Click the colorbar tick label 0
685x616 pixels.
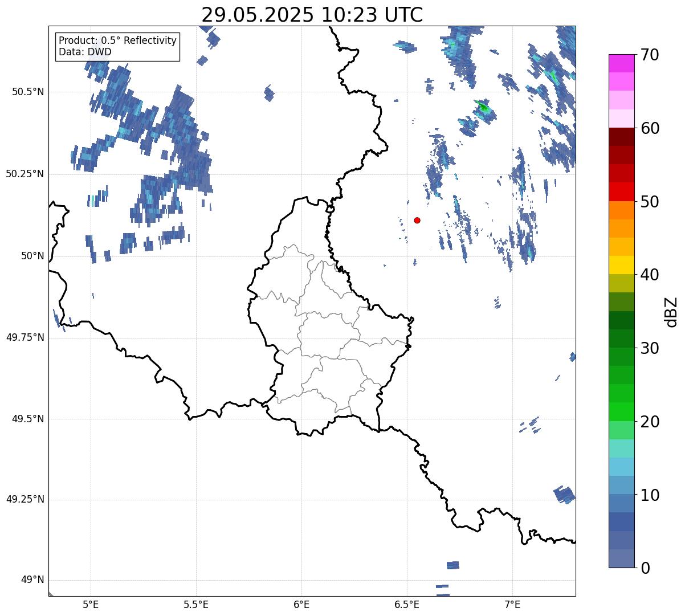point(645,568)
